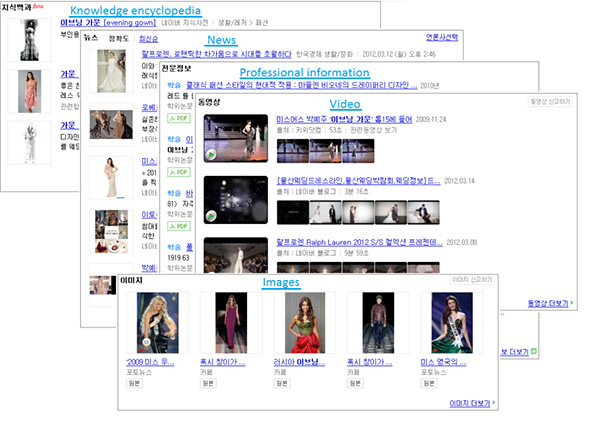Viewport: 600px width, 441px height.
Task: Click 원본 button under the 러시아 이브닝 image
Action: click(282, 383)
